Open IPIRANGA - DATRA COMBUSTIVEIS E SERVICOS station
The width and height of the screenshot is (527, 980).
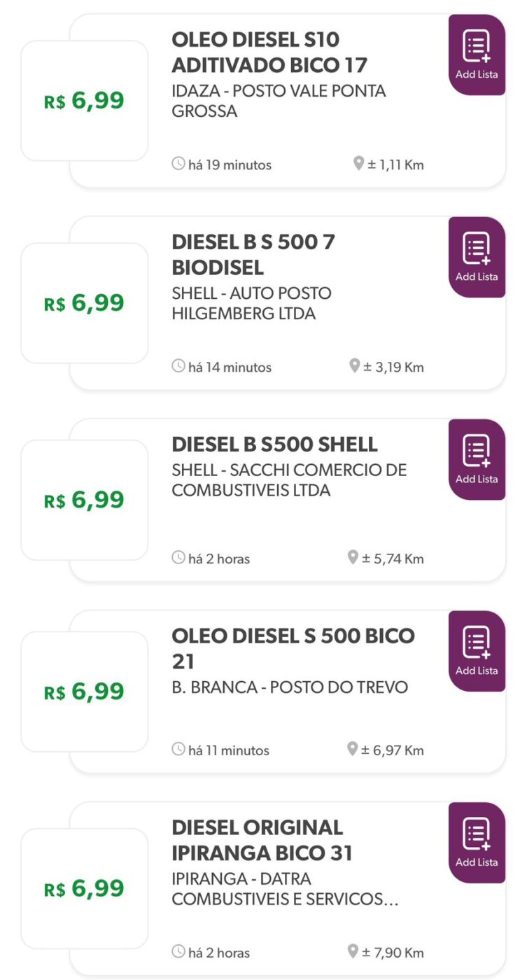(284, 889)
